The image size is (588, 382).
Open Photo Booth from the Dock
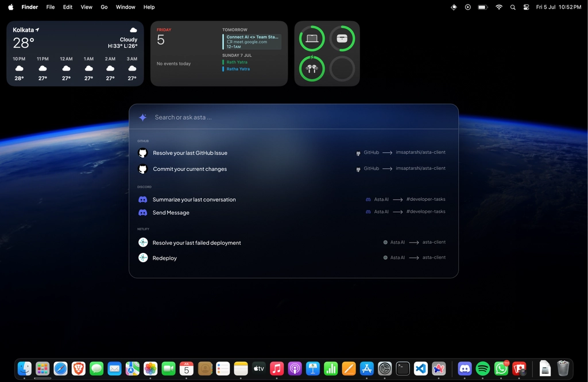[519, 369]
